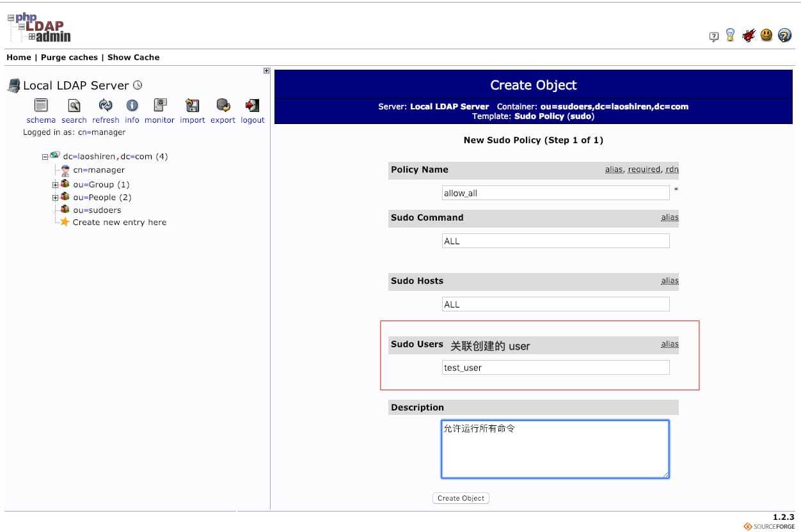Click the Sudo Hosts input field
801x532 pixels.
556,304
